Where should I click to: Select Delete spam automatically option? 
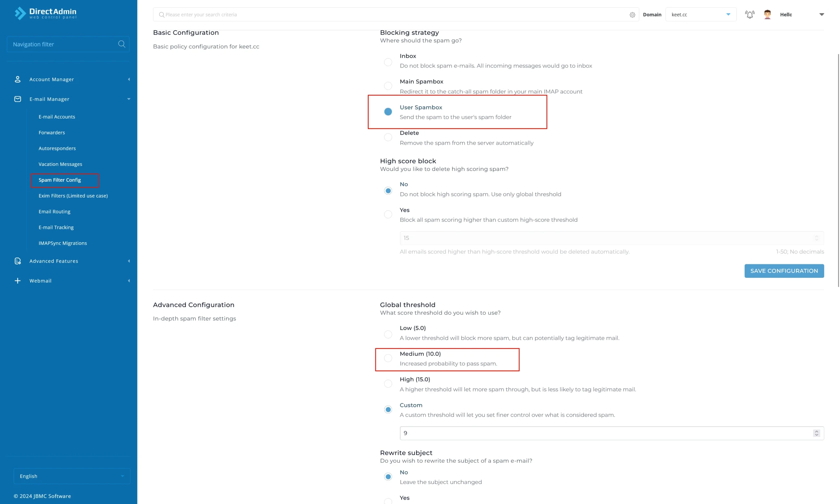[x=388, y=137]
